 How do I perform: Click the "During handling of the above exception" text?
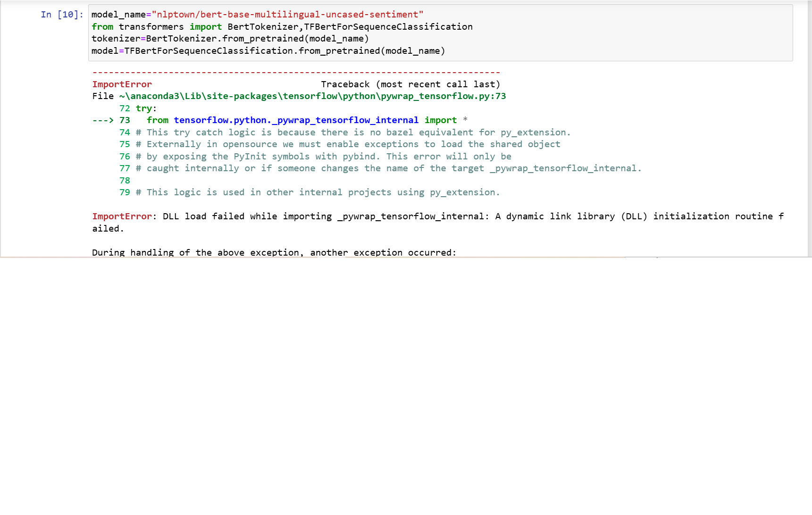274,252
